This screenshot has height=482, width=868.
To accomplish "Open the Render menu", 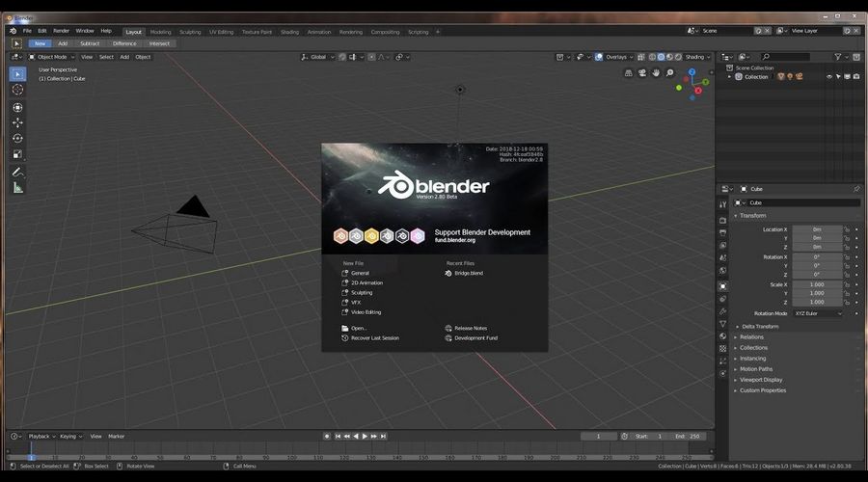I will click(61, 31).
